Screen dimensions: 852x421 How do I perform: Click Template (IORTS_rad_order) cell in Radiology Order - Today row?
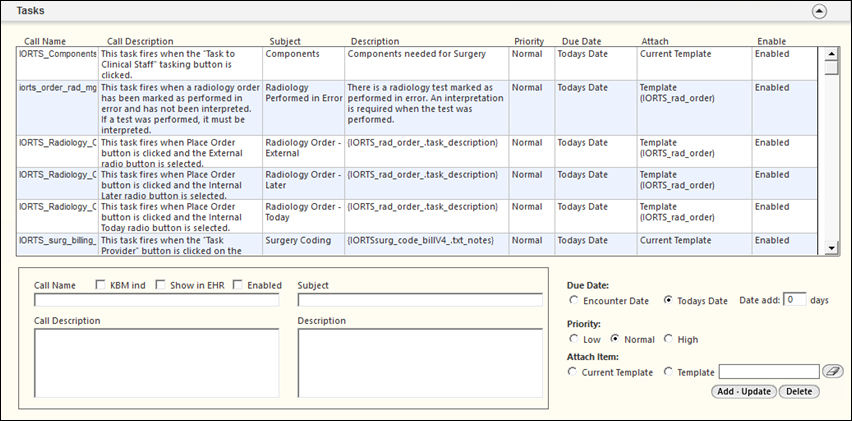point(694,216)
